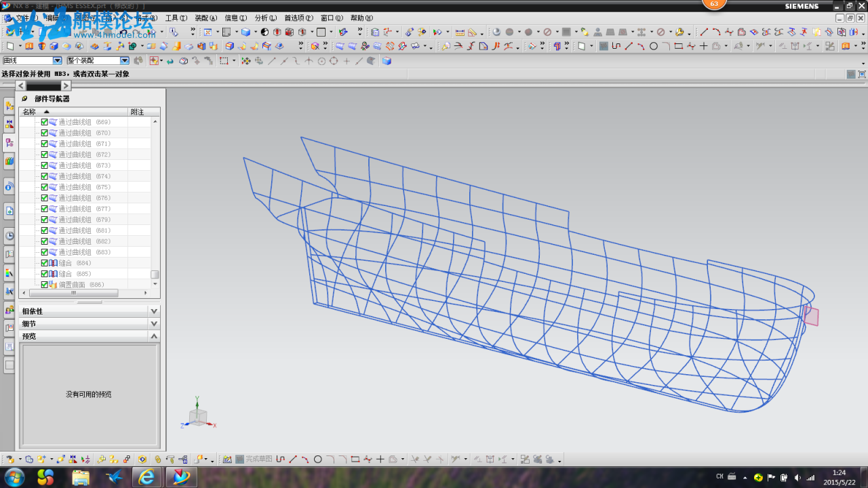Open the 曲线 selection filter dropdown
Viewport: 868px width, 488px height.
point(57,60)
